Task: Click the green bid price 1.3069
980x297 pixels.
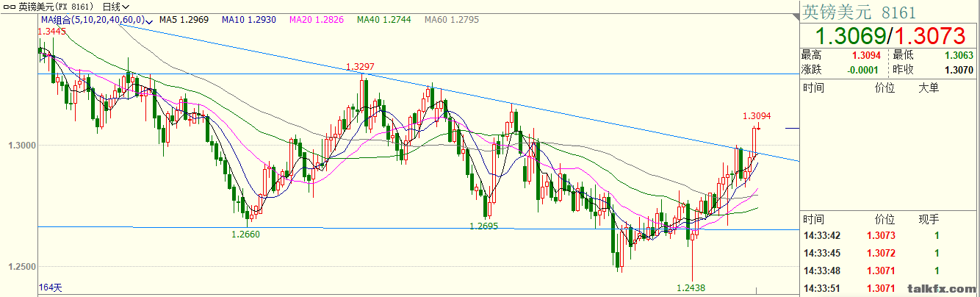Action: pos(849,35)
